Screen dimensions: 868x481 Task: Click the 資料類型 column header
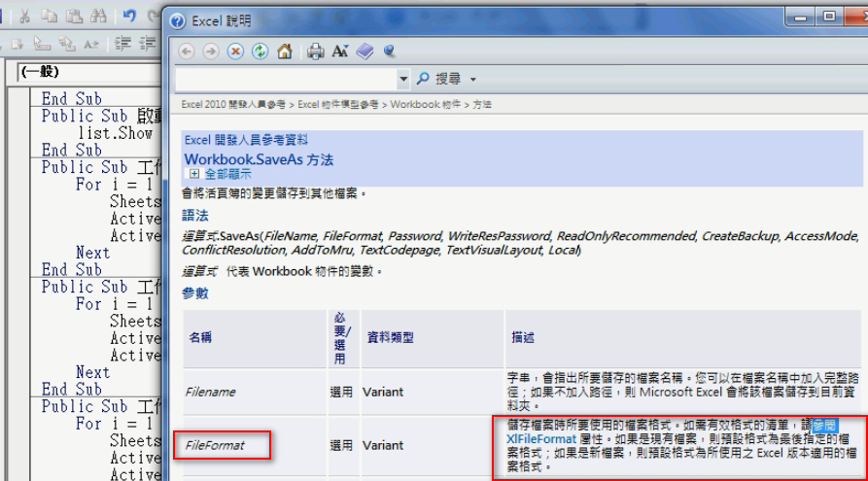[391, 337]
